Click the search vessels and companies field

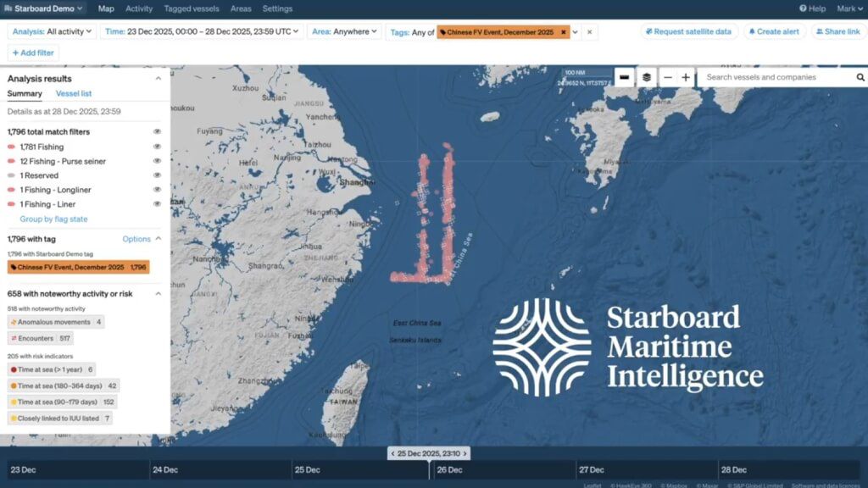tap(776, 77)
